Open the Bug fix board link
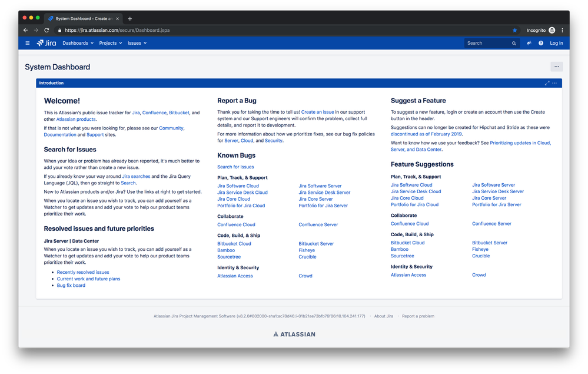 point(71,286)
